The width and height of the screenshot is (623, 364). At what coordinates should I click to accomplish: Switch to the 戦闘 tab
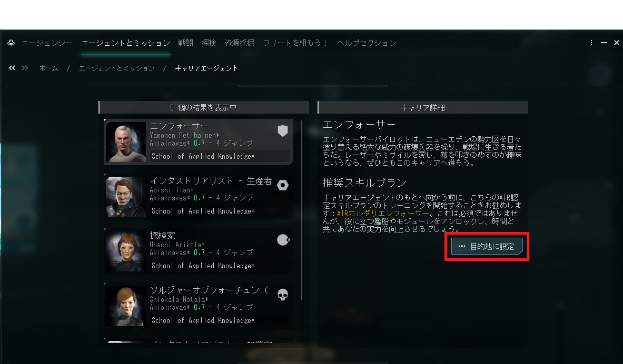[185, 43]
